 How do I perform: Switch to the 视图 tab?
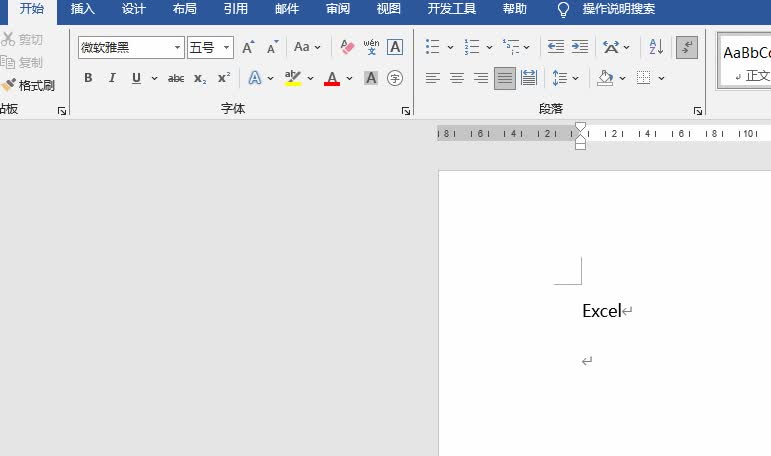tap(388, 9)
